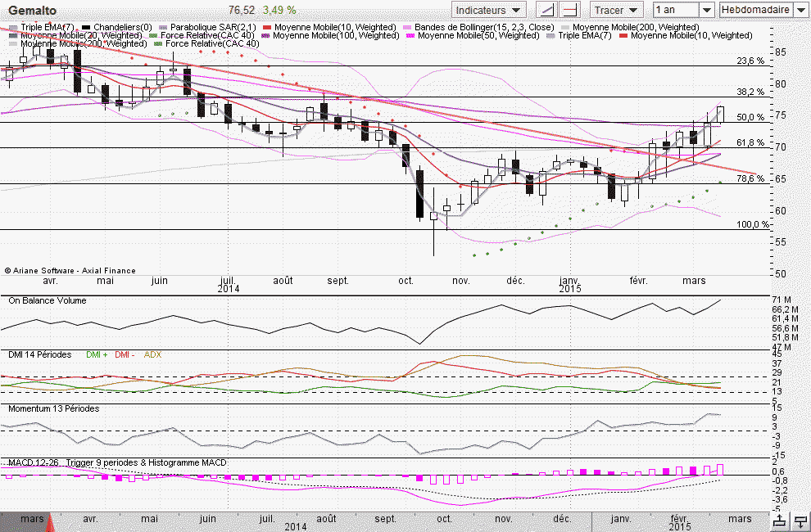Click the 100,0 % Fibonacci level label
The width and height of the screenshot is (811, 532).
[x=753, y=224]
